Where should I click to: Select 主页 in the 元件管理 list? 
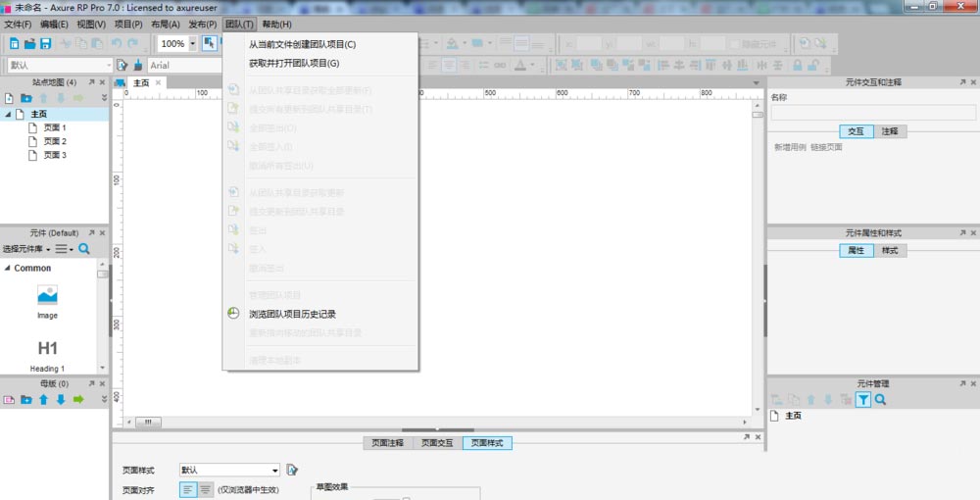click(793, 416)
